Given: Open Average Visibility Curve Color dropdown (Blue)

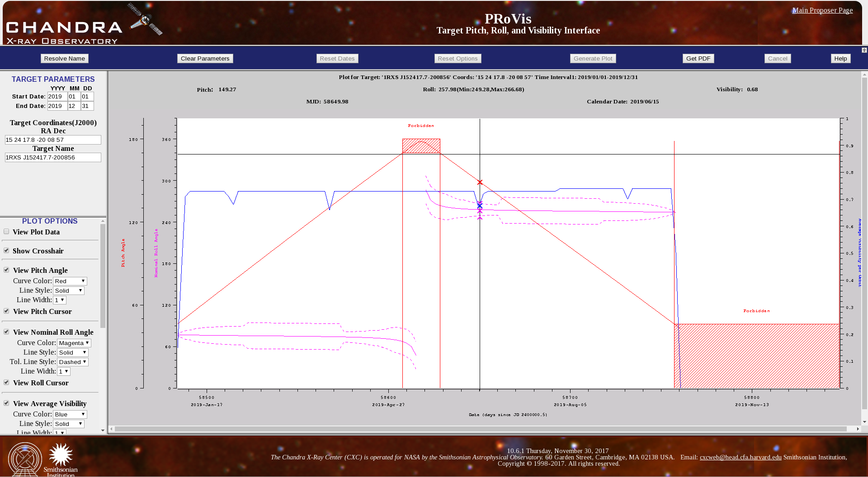Looking at the screenshot, I should [70, 414].
